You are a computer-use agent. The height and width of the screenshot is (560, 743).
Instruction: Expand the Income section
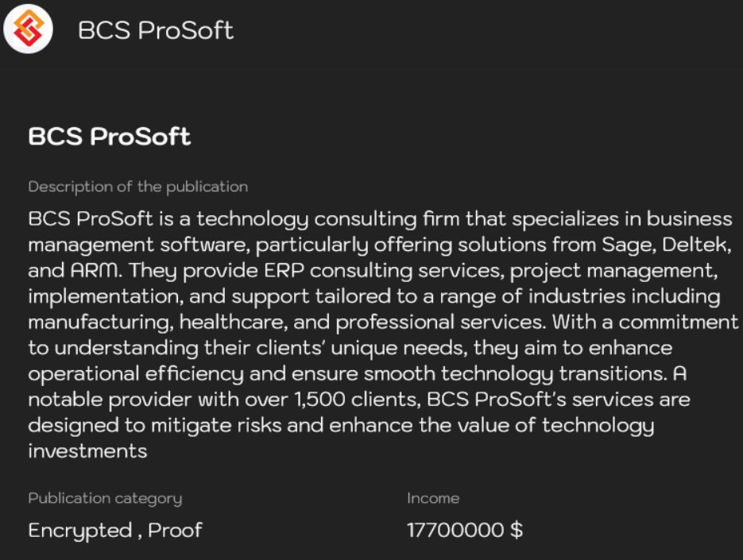431,498
